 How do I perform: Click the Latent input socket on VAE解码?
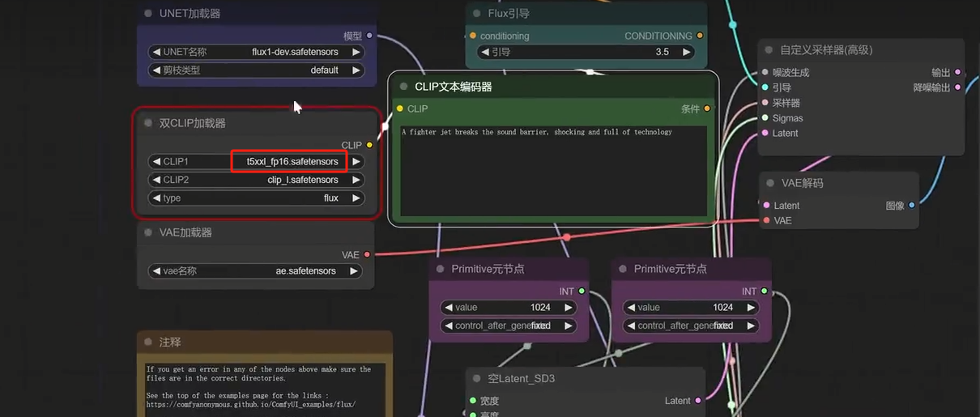766,206
